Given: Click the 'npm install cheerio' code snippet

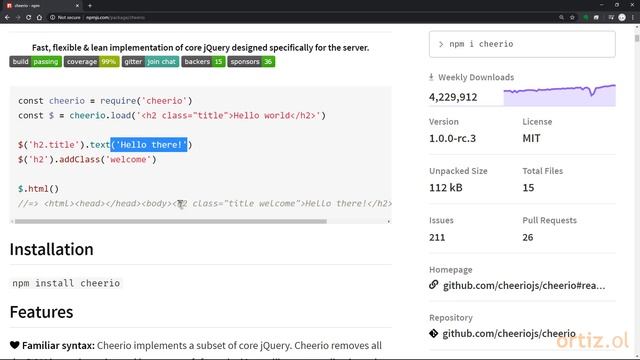Looking at the screenshot, I should coord(66,283).
